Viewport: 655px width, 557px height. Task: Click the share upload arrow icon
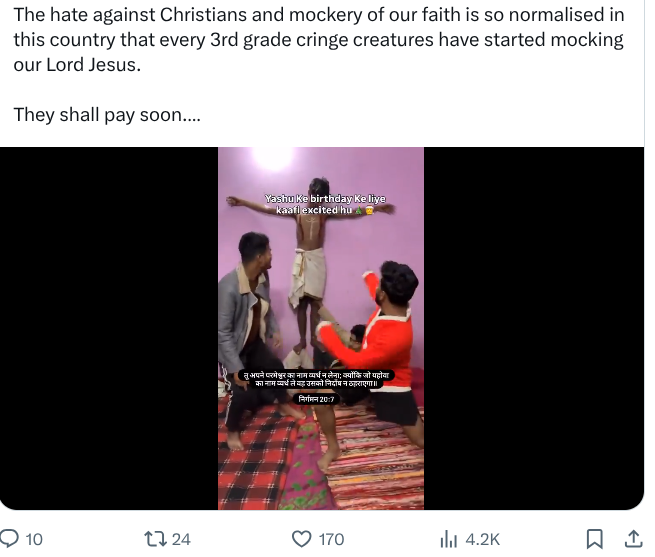tap(633, 539)
